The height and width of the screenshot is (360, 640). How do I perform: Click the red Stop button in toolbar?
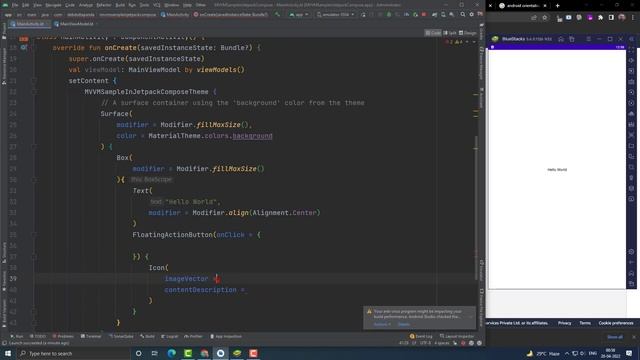coord(424,14)
